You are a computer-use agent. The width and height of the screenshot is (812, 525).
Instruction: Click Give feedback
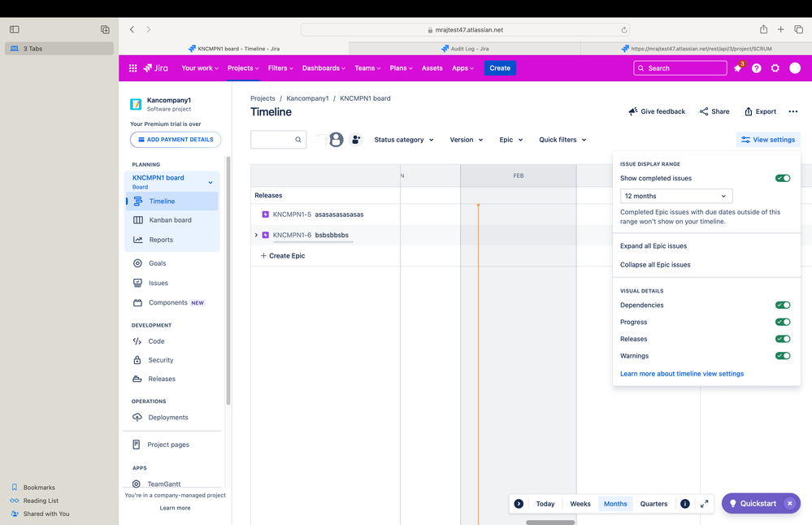point(657,111)
